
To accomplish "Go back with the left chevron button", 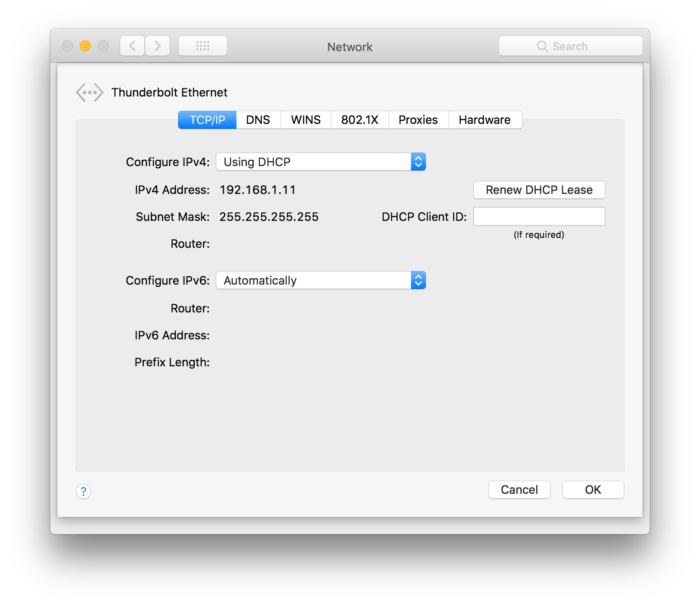I will point(132,46).
